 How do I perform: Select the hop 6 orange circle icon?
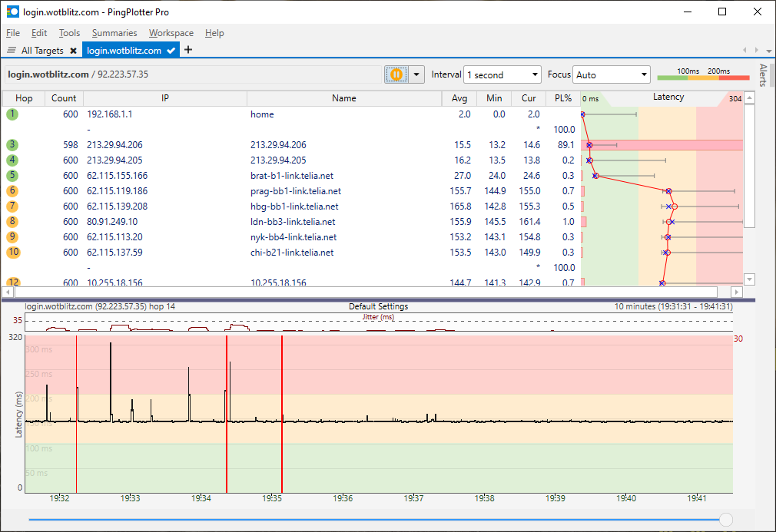click(12, 191)
